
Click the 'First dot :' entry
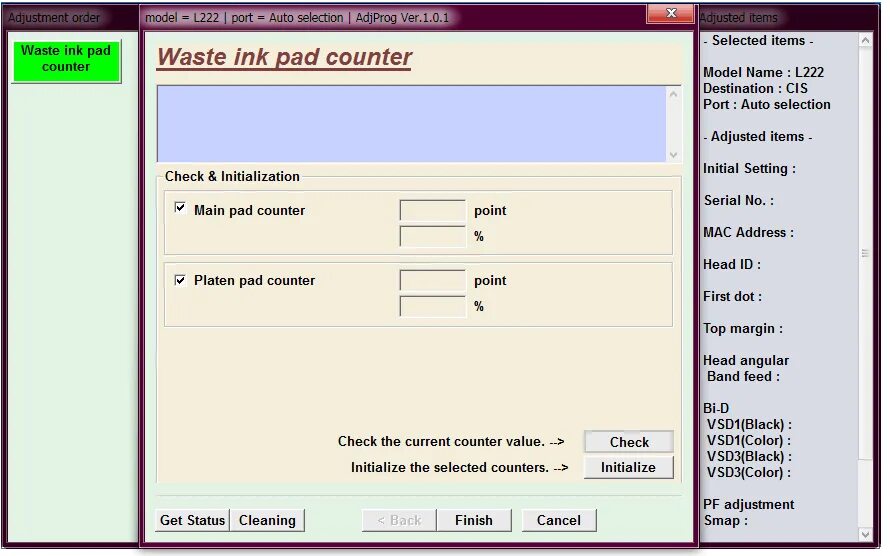click(x=733, y=297)
